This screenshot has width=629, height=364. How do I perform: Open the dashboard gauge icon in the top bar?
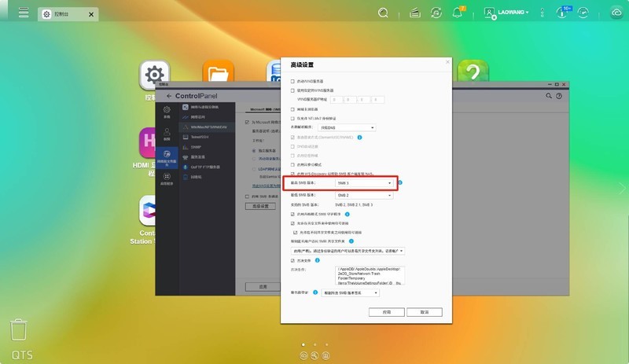(583, 13)
